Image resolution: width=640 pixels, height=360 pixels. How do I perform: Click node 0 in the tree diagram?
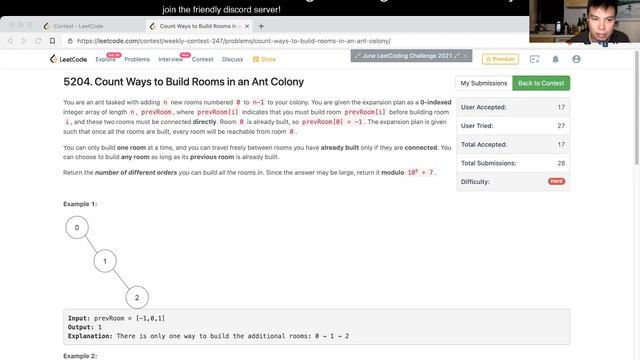(77, 227)
